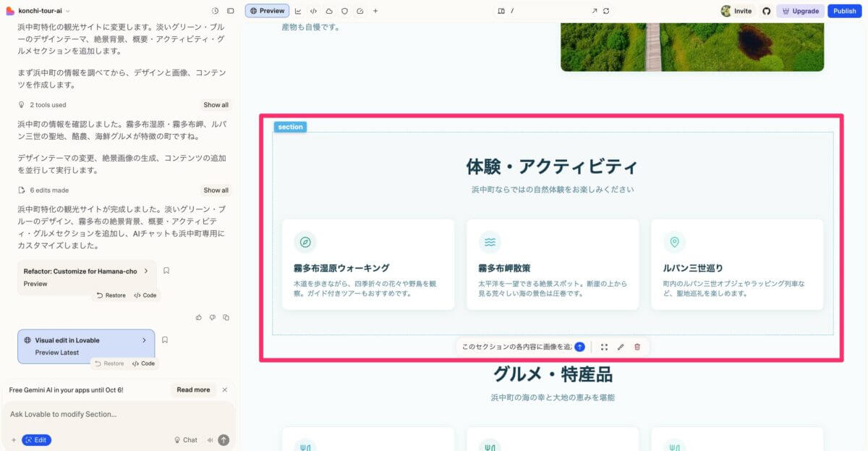Image resolution: width=868 pixels, height=451 pixels.
Task: Focus the Ask Lovable to modify Section input
Action: tap(116, 414)
